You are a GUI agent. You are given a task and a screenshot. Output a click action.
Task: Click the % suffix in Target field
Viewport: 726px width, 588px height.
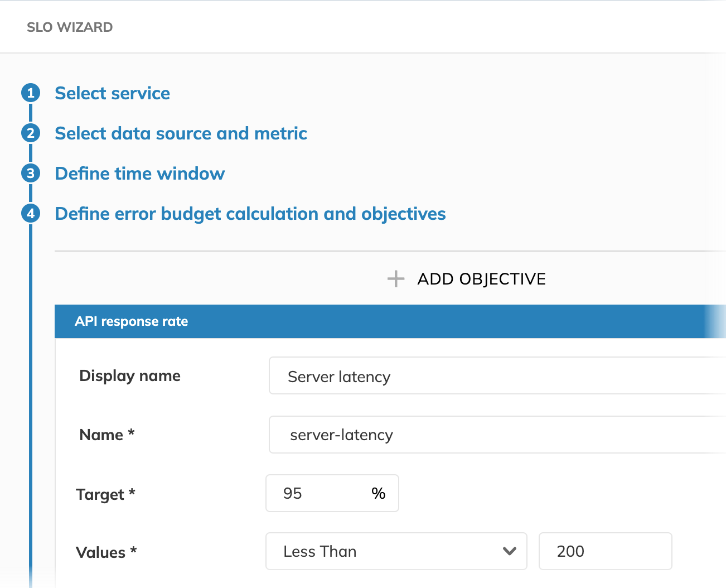pos(379,493)
